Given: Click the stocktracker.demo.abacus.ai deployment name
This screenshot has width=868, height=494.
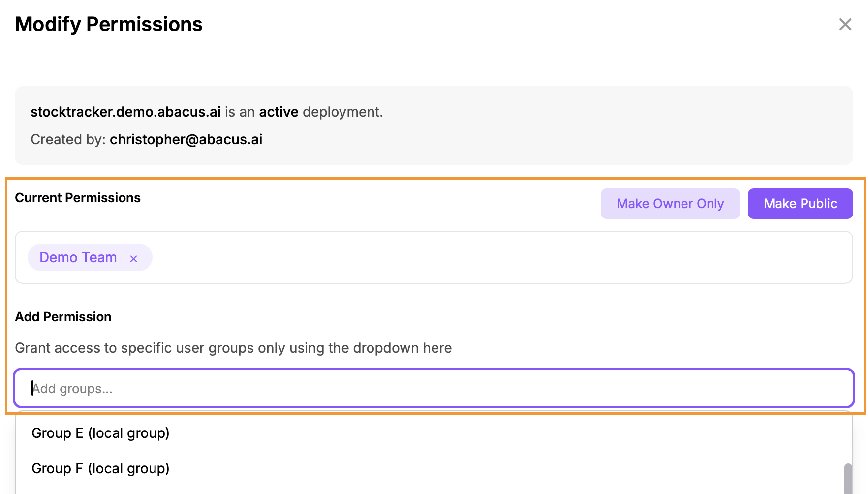Looking at the screenshot, I should (125, 112).
